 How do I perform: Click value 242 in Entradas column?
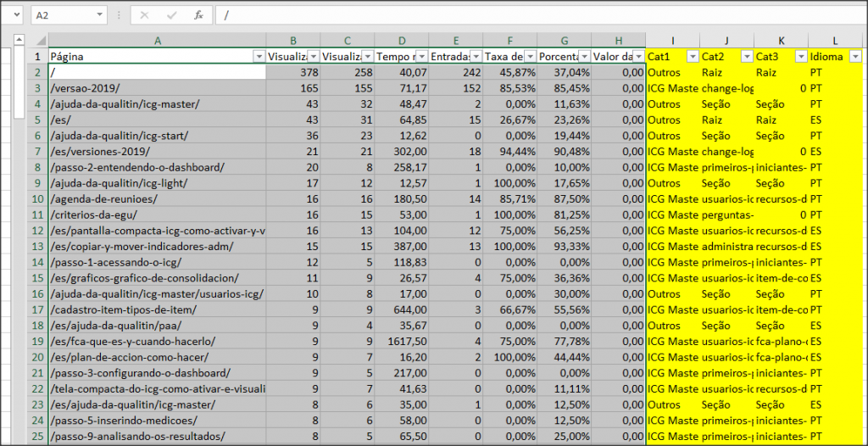(455, 73)
